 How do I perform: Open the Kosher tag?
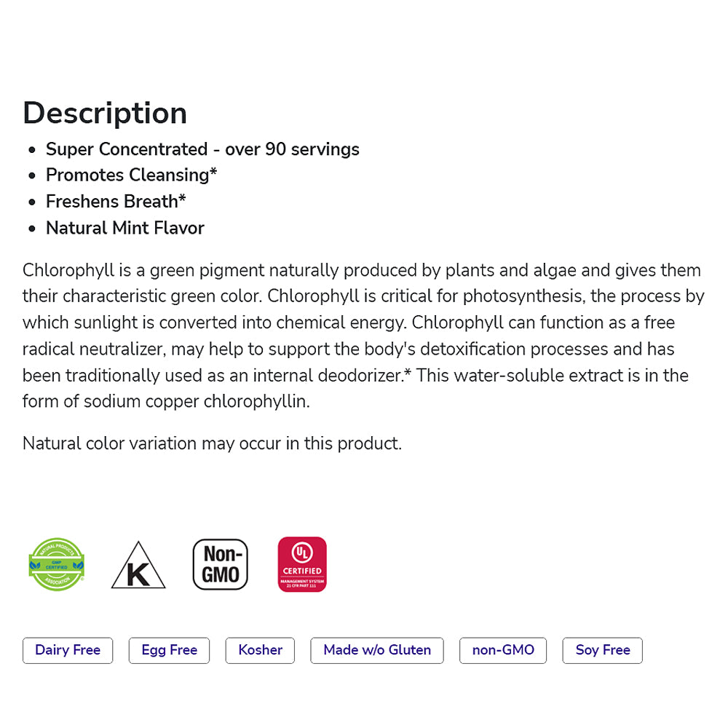click(260, 650)
